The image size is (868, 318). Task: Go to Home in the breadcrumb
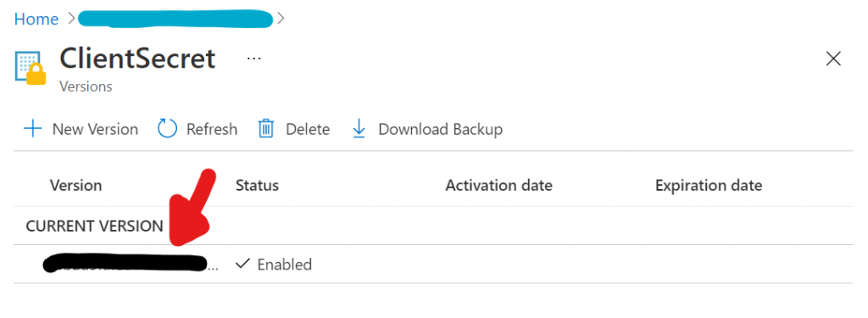coord(36,19)
